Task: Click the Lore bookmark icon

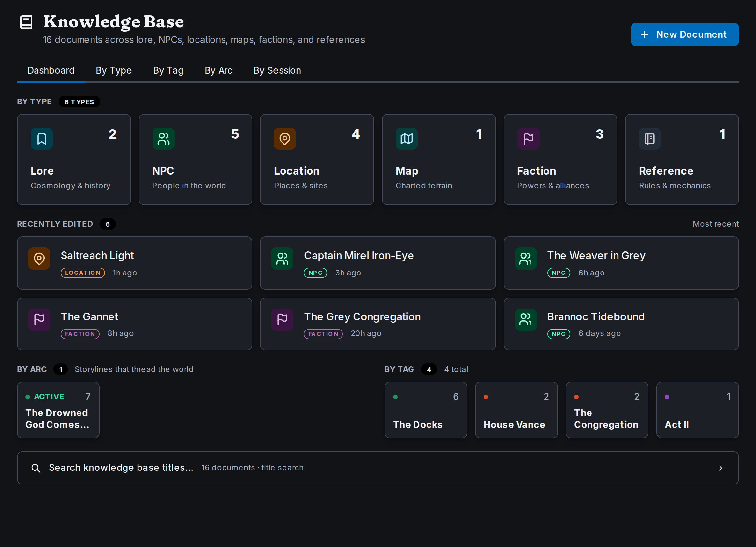Action: click(42, 139)
